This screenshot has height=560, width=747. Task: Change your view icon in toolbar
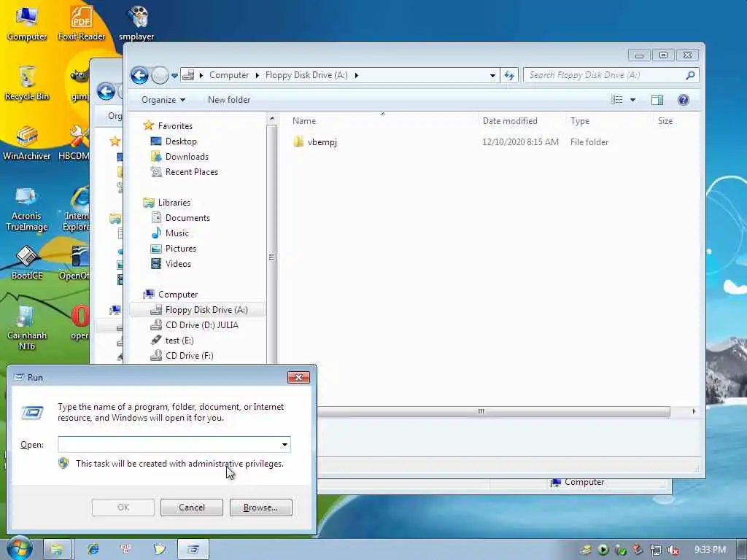tap(617, 99)
